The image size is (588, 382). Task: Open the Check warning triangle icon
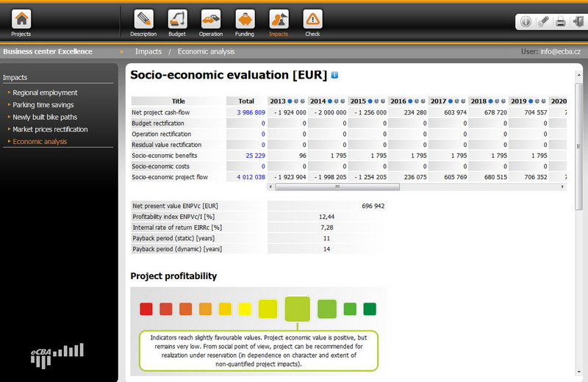[x=312, y=19]
